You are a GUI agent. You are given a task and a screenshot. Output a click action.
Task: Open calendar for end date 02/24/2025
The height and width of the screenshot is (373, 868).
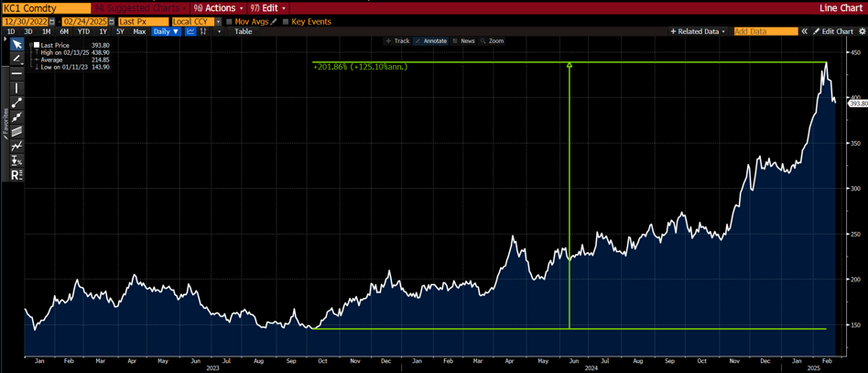point(113,22)
